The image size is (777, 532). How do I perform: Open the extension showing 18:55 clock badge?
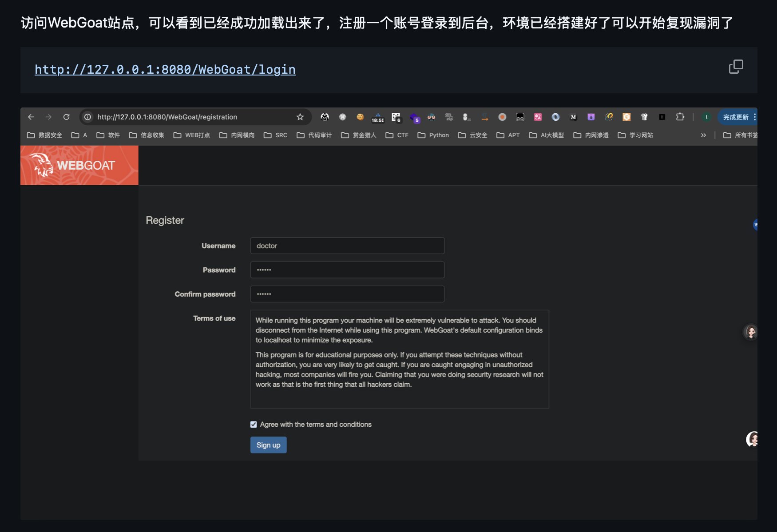(x=378, y=117)
